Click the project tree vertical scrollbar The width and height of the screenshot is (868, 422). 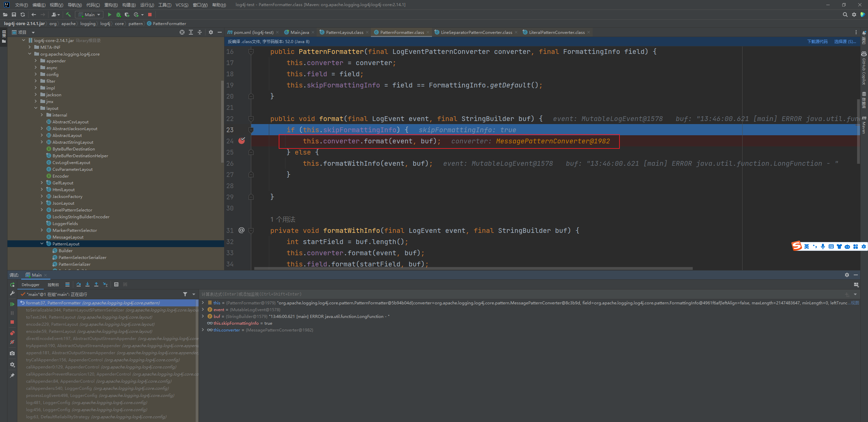coord(222,122)
